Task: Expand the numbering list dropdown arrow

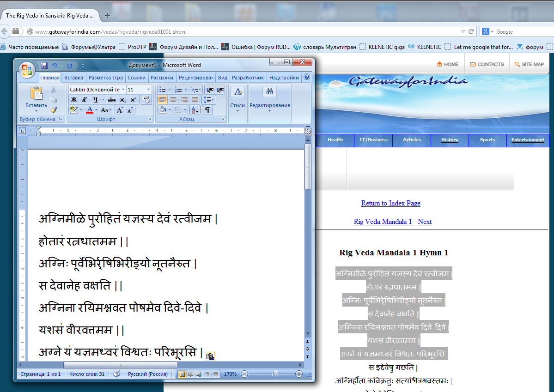Action: [x=186, y=90]
